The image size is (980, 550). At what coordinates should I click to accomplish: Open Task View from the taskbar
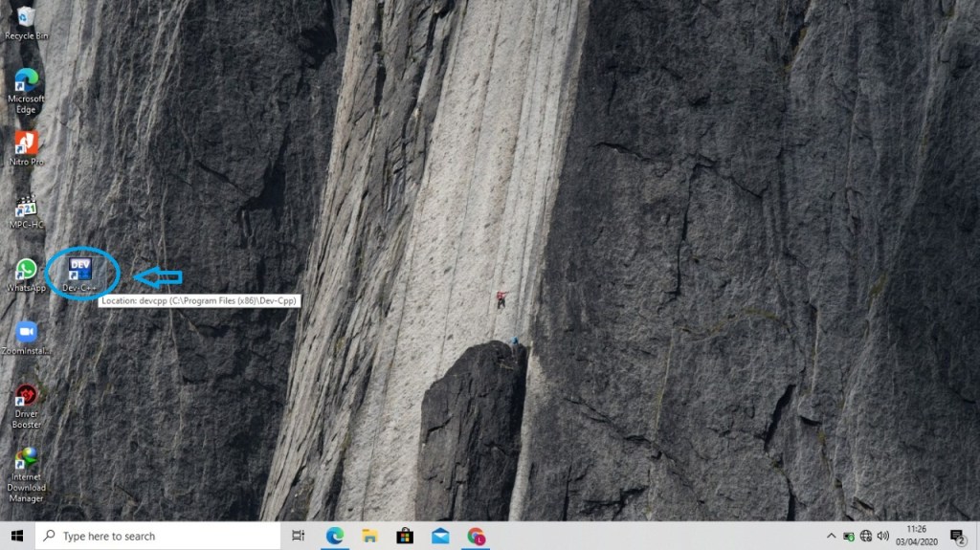[x=299, y=536]
